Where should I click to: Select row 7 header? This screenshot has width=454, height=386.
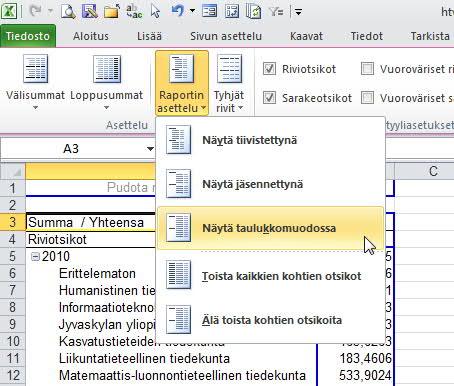13,290
